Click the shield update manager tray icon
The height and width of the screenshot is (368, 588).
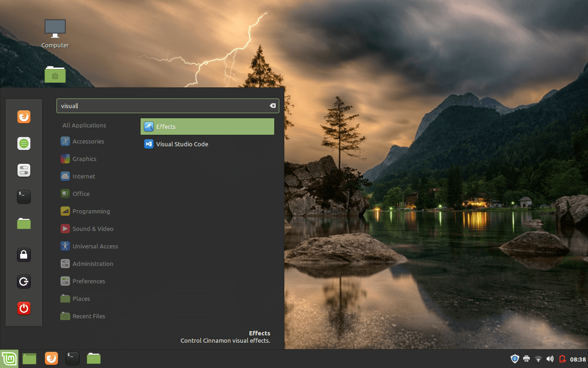pos(514,359)
